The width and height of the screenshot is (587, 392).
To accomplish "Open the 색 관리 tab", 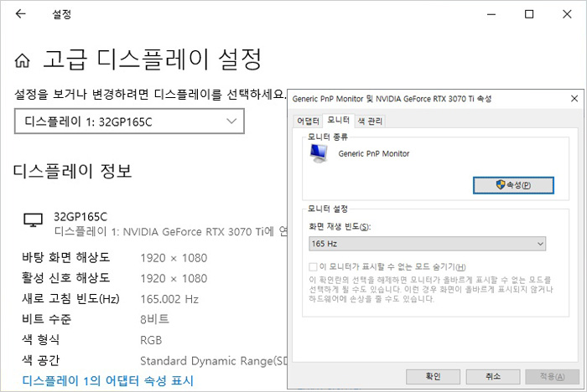I will [x=370, y=121].
